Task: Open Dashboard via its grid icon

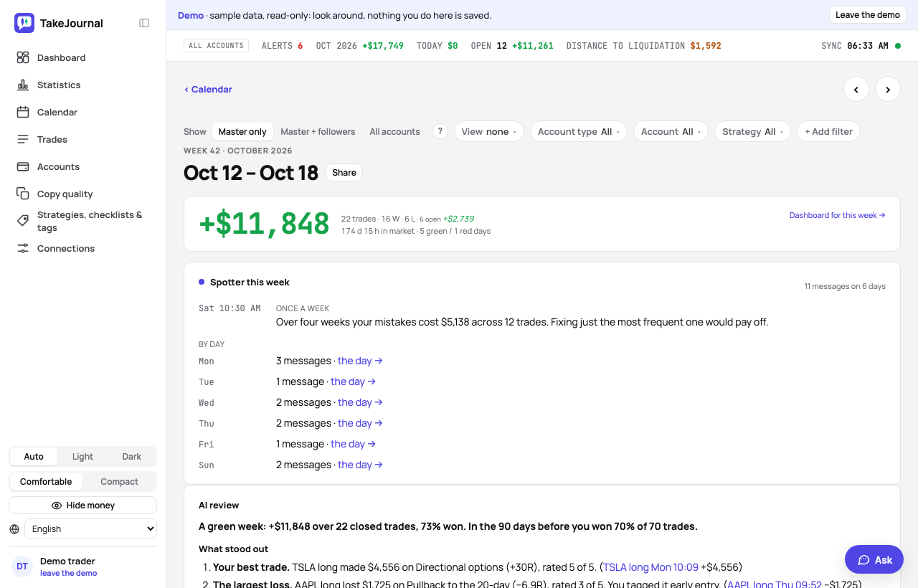Action: pyautogui.click(x=23, y=57)
